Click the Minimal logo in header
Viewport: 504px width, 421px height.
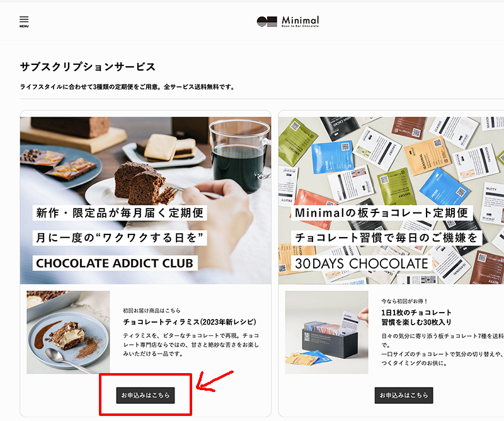[288, 21]
